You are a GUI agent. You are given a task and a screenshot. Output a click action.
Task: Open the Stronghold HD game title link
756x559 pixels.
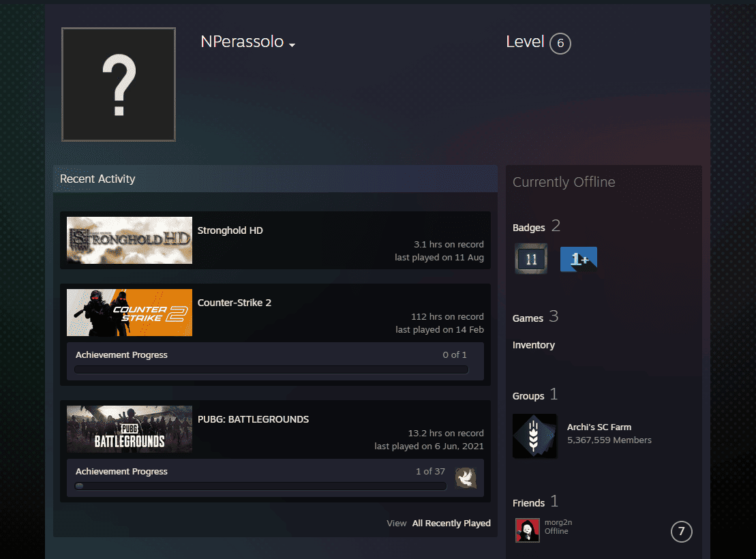click(x=230, y=230)
